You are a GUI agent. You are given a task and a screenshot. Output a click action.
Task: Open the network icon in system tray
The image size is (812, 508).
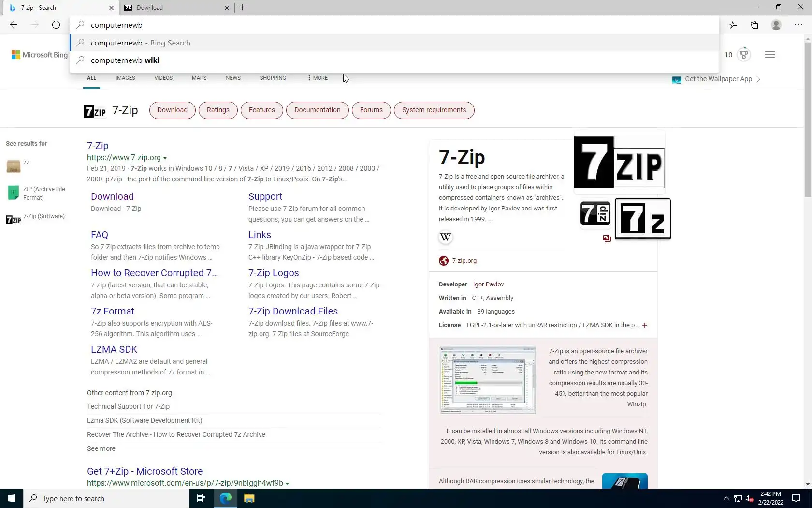click(738, 499)
